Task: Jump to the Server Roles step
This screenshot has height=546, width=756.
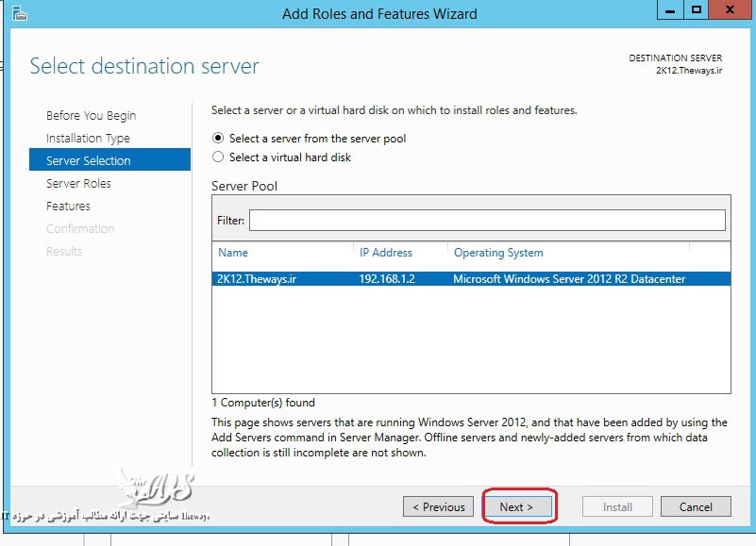Action: click(78, 184)
